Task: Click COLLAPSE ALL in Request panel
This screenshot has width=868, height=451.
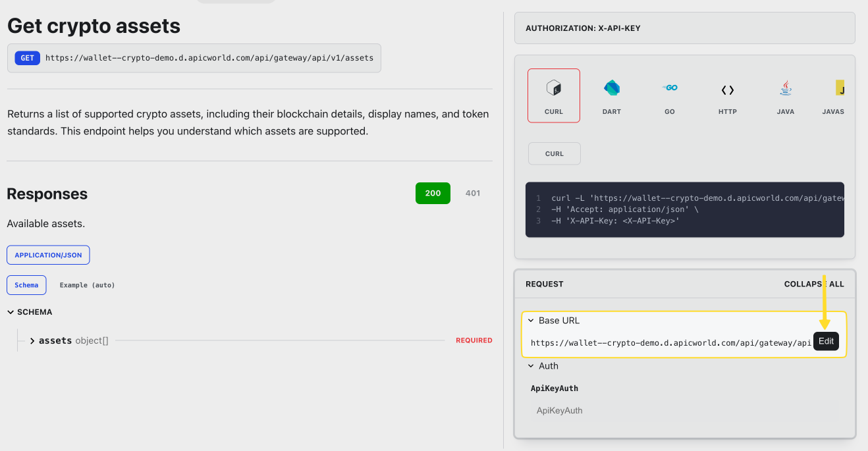Action: tap(813, 284)
